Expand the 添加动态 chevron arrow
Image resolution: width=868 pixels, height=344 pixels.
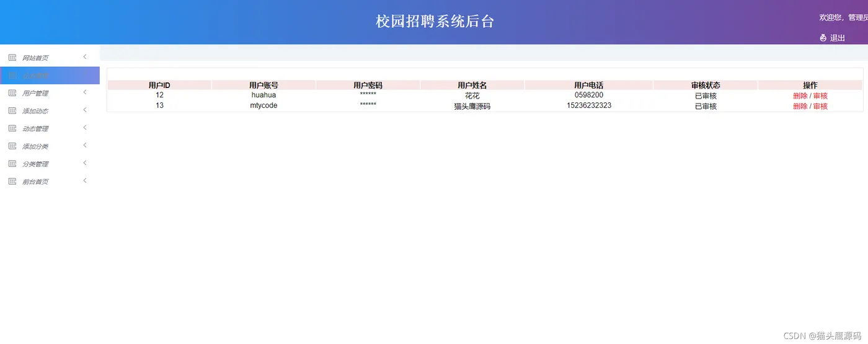coord(85,110)
